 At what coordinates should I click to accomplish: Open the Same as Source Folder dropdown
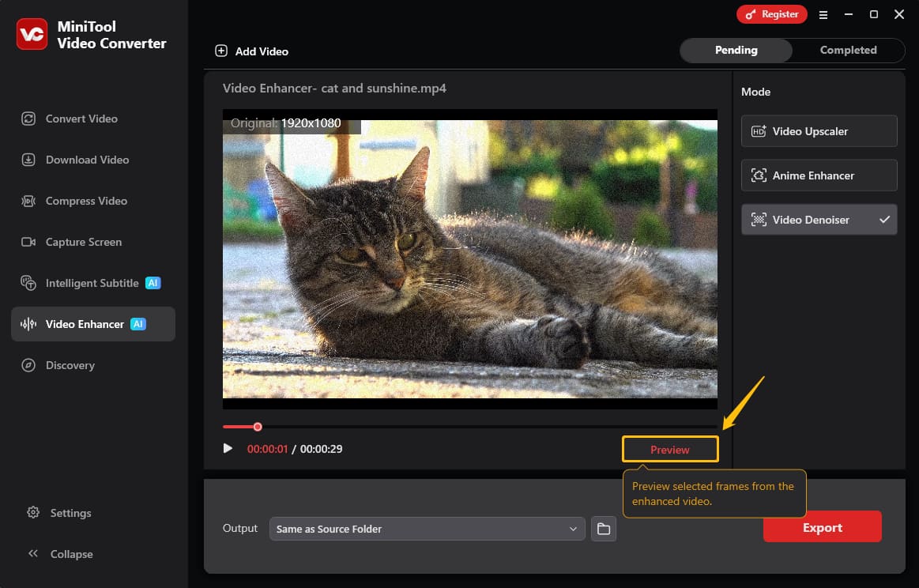[427, 529]
